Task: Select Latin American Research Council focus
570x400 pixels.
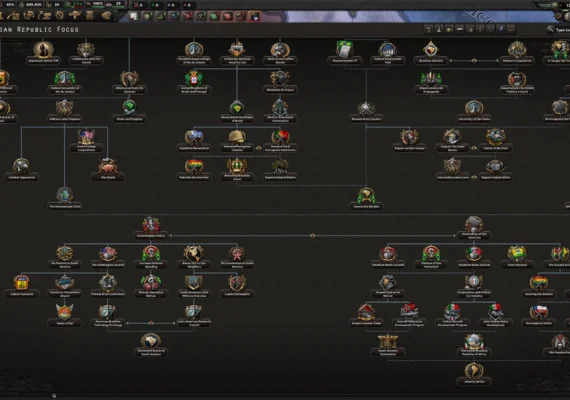Action: coord(194,316)
